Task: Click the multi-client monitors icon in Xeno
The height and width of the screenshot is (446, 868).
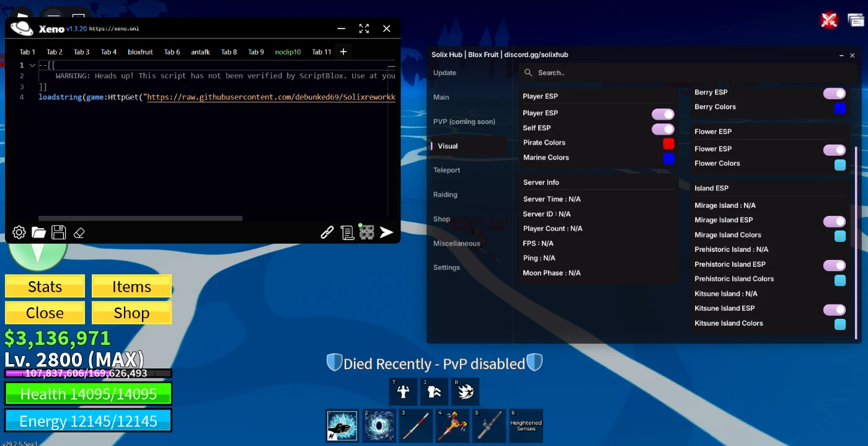Action: [x=366, y=232]
